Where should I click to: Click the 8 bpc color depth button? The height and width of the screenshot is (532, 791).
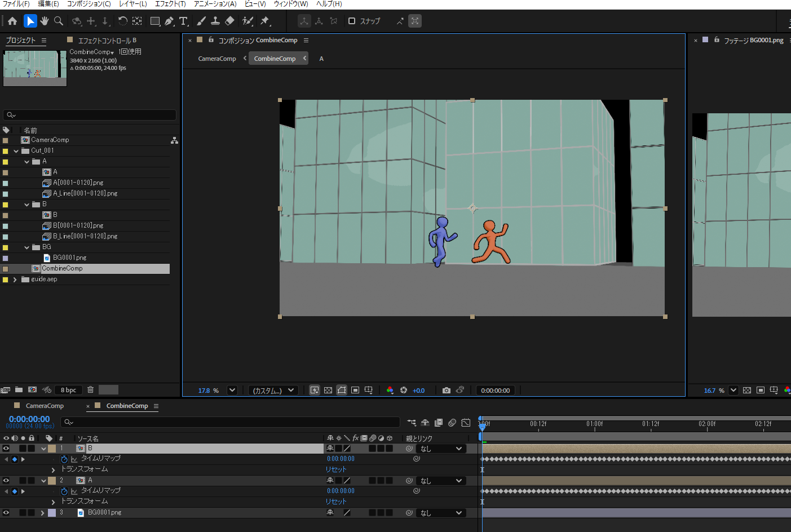coord(68,390)
